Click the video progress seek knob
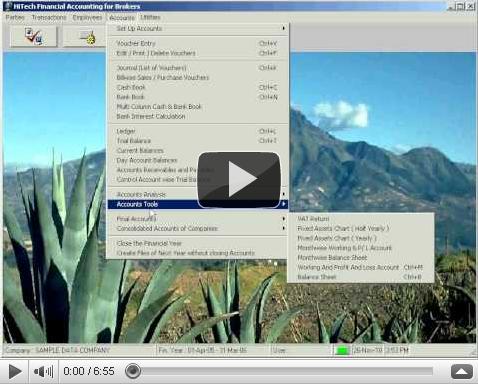Viewport: 478px width, 384px height. click(133, 371)
